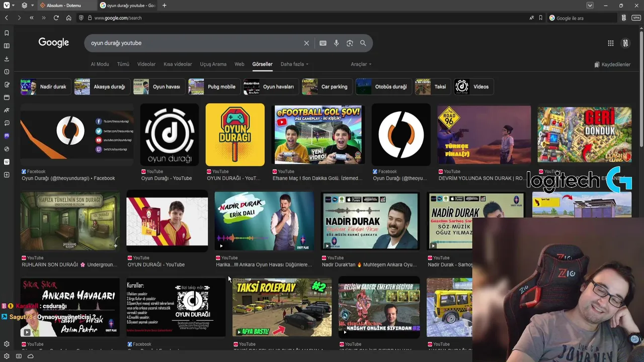644x362 pixels.
Task: Add a new web panel
Action: [7, 174]
